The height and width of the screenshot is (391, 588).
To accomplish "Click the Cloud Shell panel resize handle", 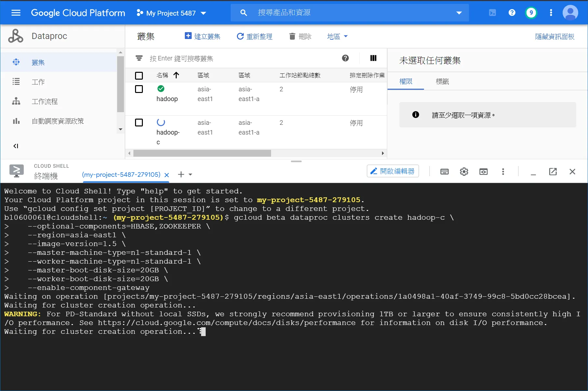I will [296, 161].
